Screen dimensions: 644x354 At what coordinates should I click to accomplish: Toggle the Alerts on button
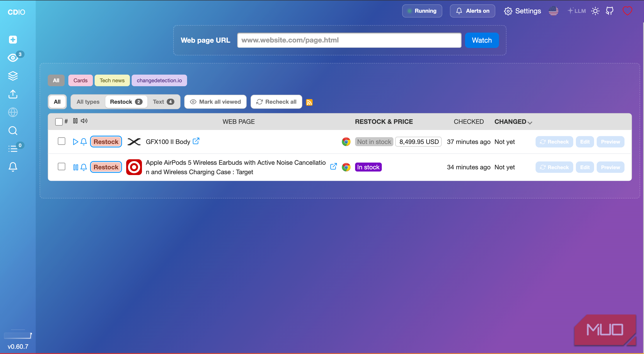pos(472,11)
